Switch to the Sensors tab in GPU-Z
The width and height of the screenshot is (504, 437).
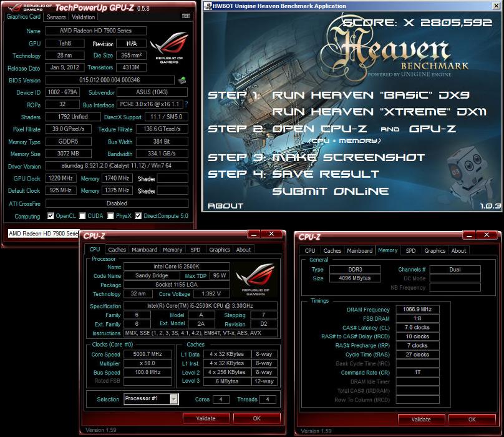[56, 17]
